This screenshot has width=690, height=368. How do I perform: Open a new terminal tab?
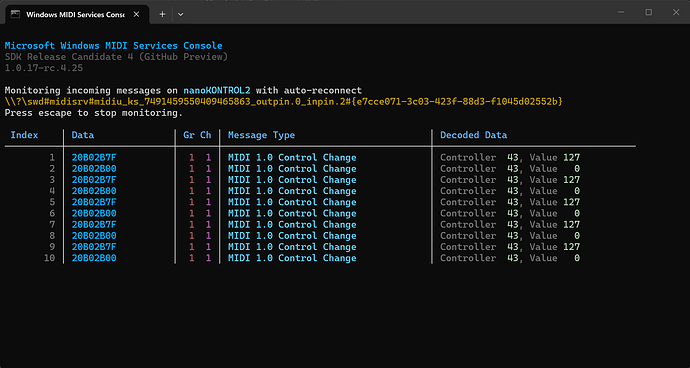[162, 14]
